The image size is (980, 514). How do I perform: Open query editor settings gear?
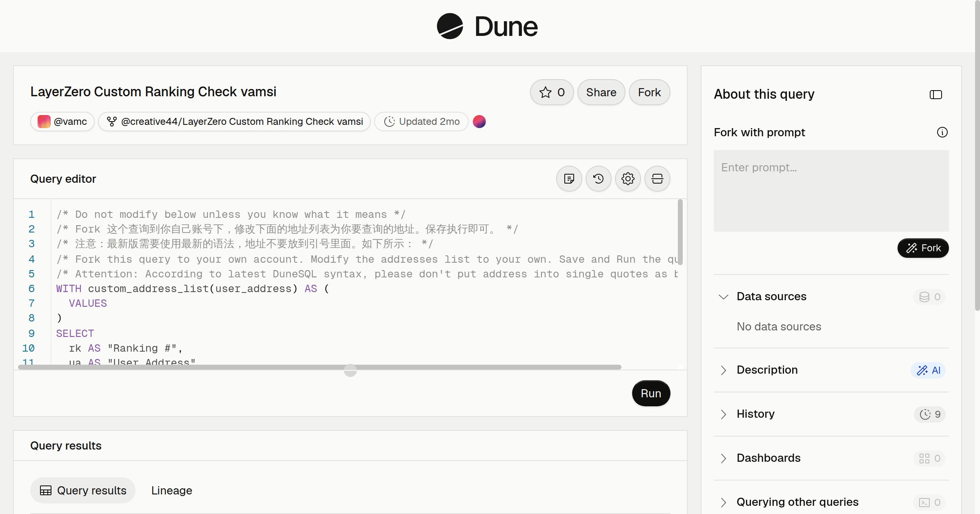coord(628,179)
